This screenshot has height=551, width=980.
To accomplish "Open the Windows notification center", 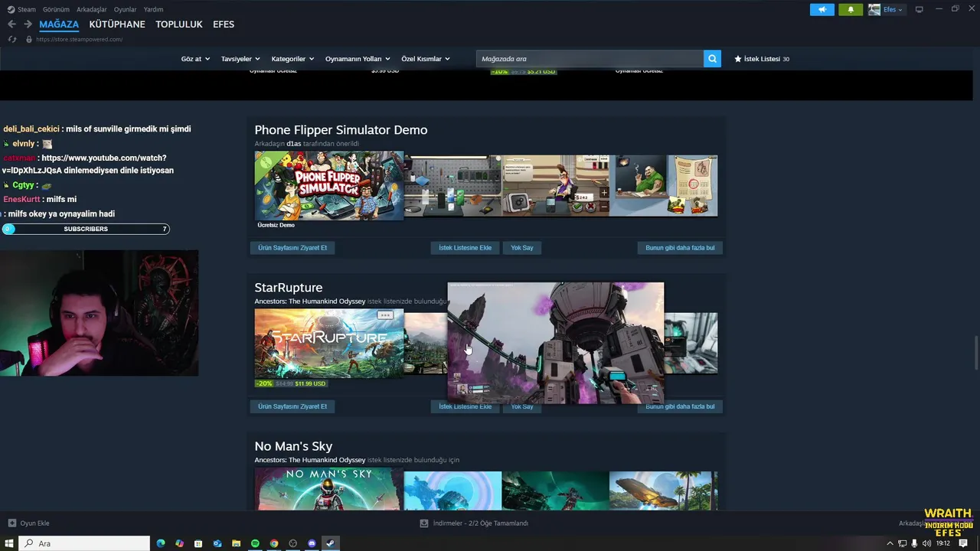I will tap(963, 543).
